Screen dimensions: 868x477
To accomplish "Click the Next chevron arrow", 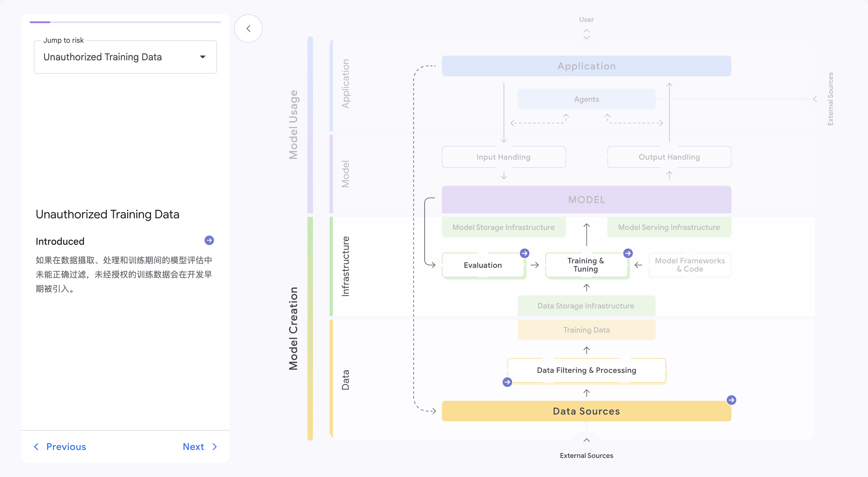I will tap(215, 447).
